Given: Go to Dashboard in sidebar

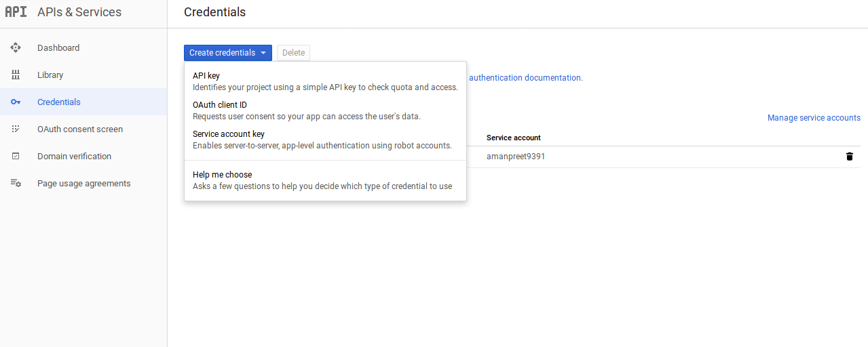Looking at the screenshot, I should (x=58, y=48).
